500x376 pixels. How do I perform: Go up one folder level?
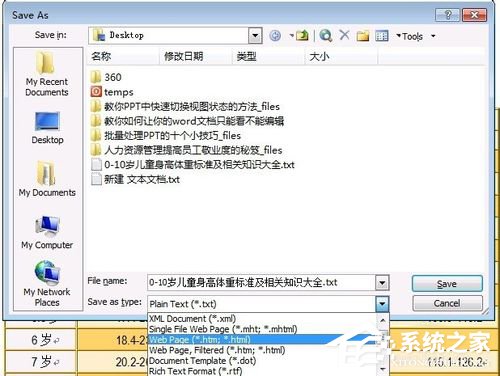[x=302, y=35]
